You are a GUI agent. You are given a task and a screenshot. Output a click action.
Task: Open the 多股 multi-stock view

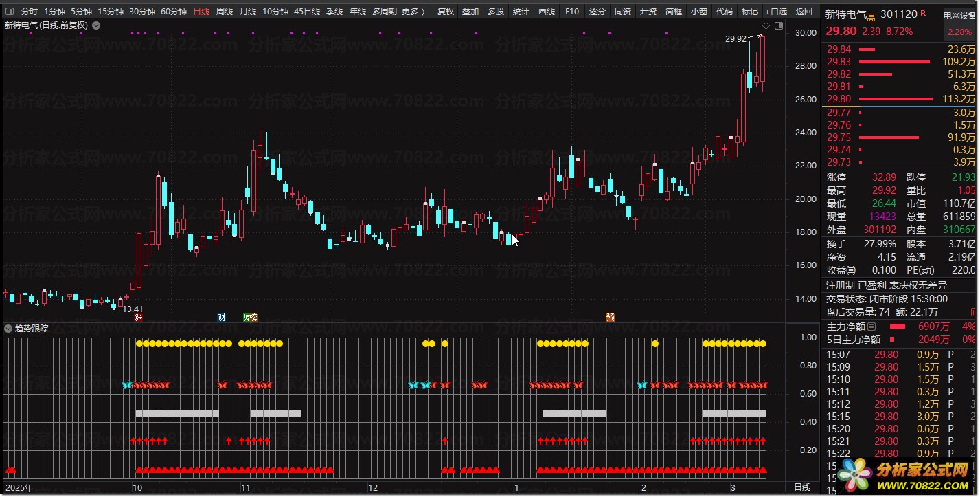pyautogui.click(x=496, y=12)
